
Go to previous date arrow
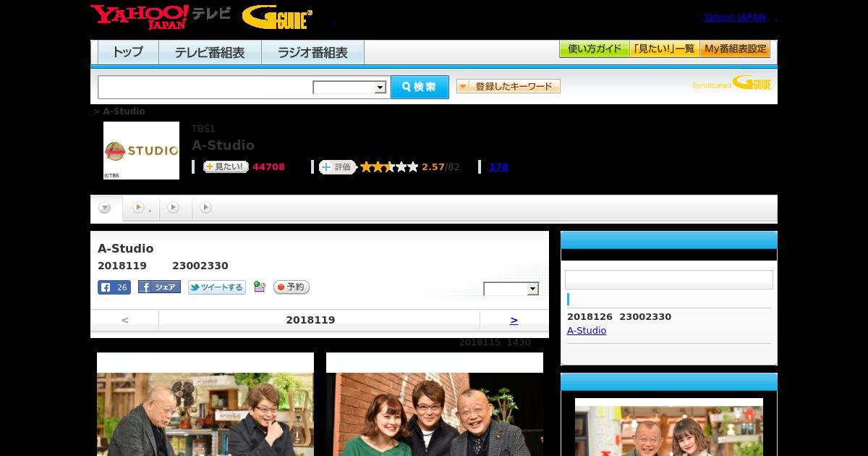click(125, 320)
